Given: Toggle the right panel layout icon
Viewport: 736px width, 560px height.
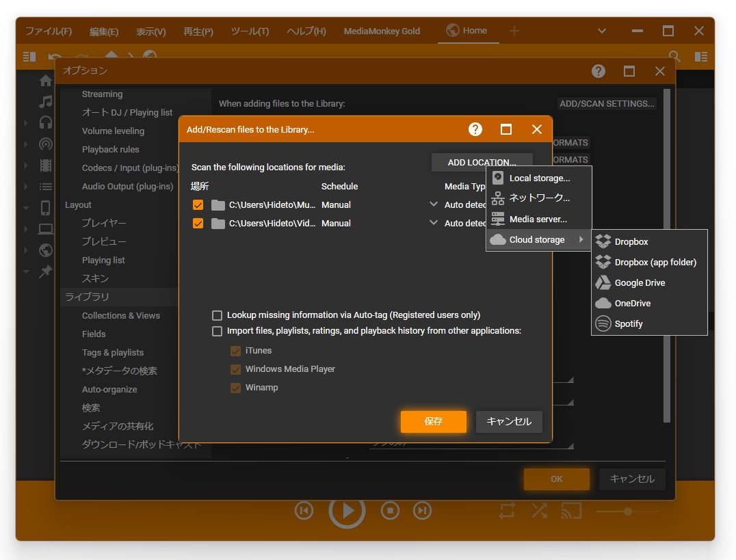Looking at the screenshot, I should (x=701, y=57).
